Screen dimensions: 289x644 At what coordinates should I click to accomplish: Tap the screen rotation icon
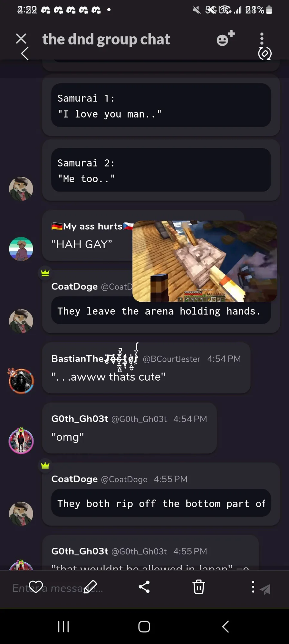265,54
